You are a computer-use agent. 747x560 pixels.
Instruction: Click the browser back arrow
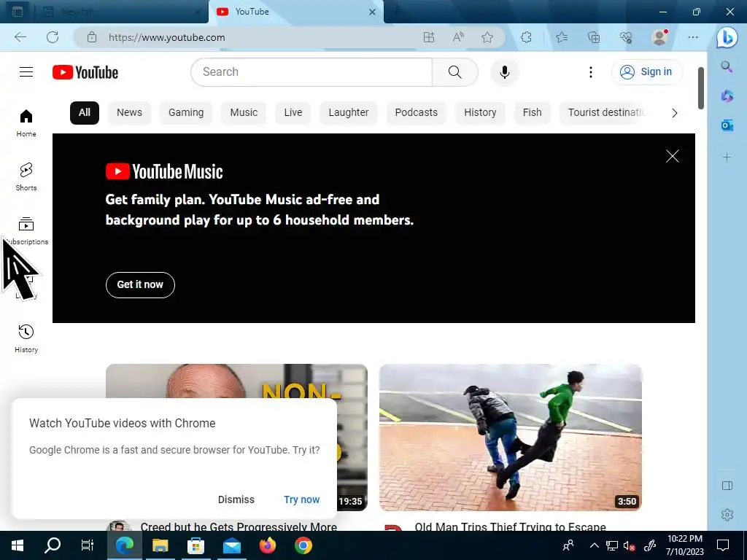click(20, 37)
